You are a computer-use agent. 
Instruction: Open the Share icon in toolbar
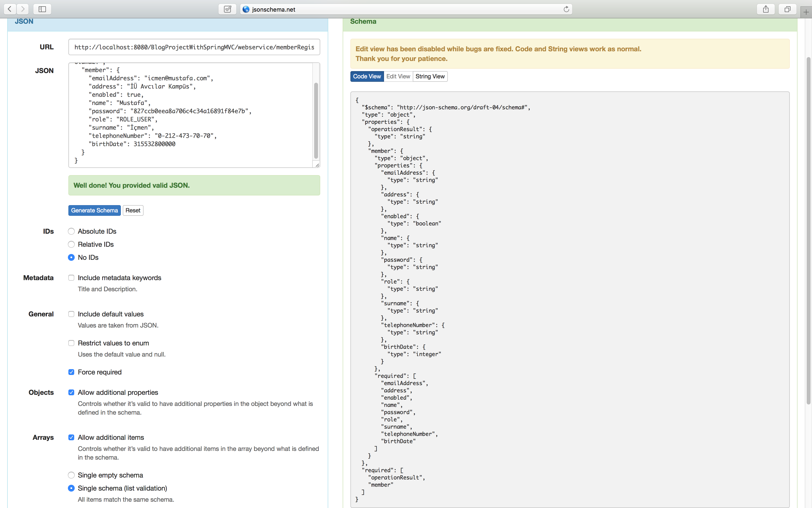(766, 9)
